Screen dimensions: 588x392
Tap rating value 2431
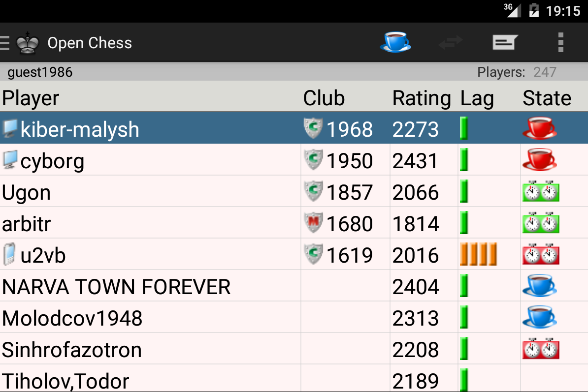[x=416, y=161]
